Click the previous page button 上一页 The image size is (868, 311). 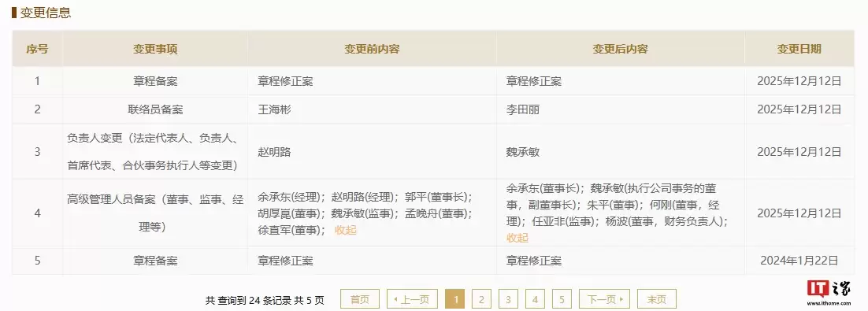coord(412,299)
